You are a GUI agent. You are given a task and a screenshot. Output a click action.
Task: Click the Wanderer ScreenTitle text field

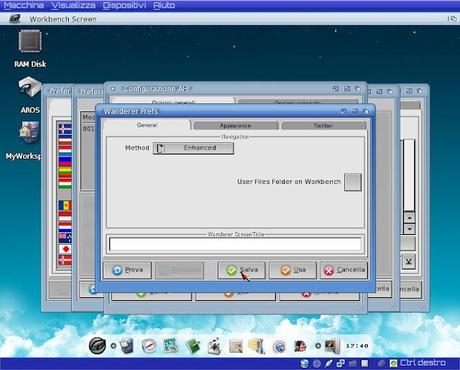point(235,244)
